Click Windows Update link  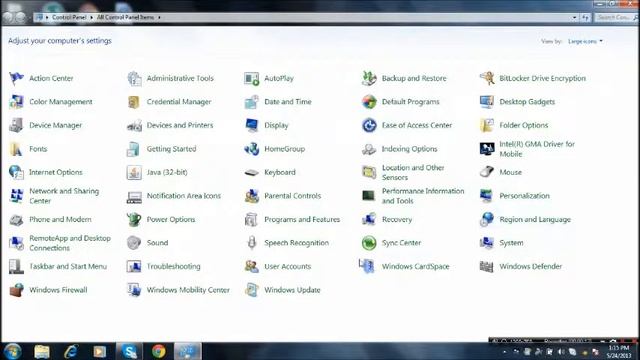[x=292, y=290]
